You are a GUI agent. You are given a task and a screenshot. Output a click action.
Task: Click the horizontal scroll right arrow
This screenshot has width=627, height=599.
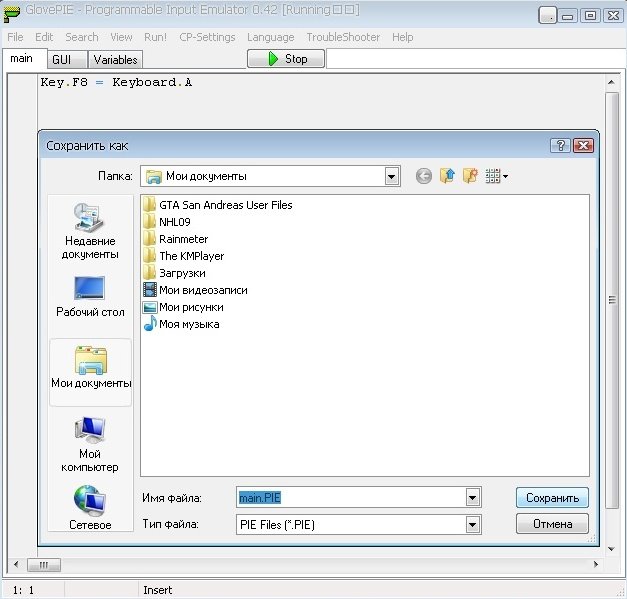click(596, 565)
